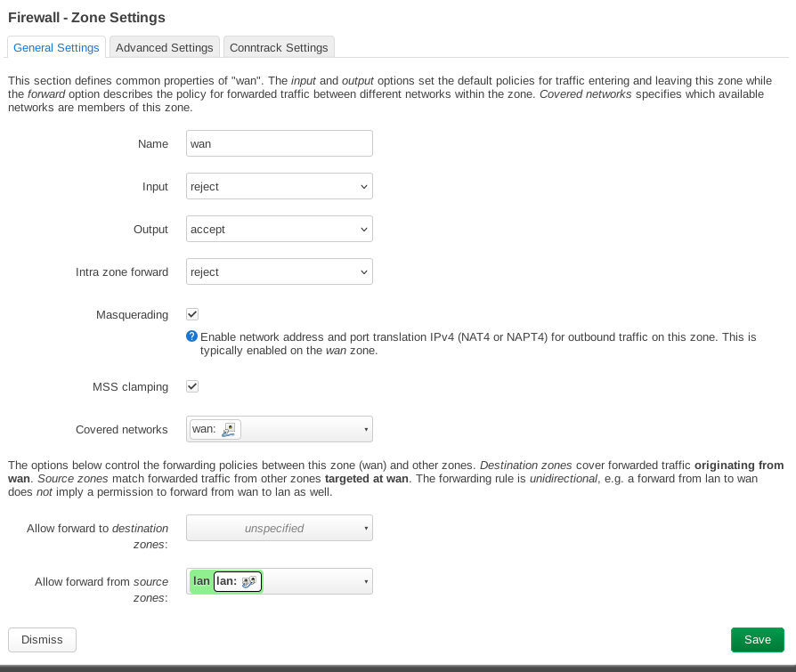796x672 pixels.
Task: Click the Name input field containing wan
Action: point(280,143)
